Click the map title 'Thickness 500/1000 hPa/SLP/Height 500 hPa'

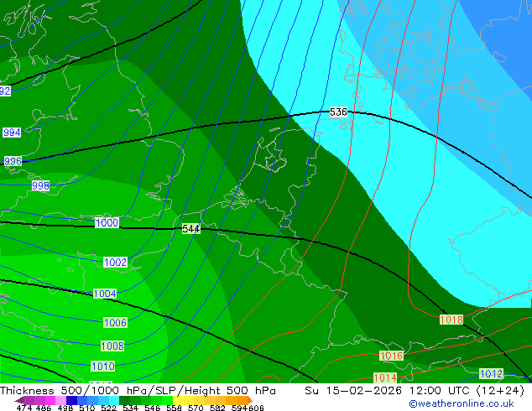coord(138,391)
